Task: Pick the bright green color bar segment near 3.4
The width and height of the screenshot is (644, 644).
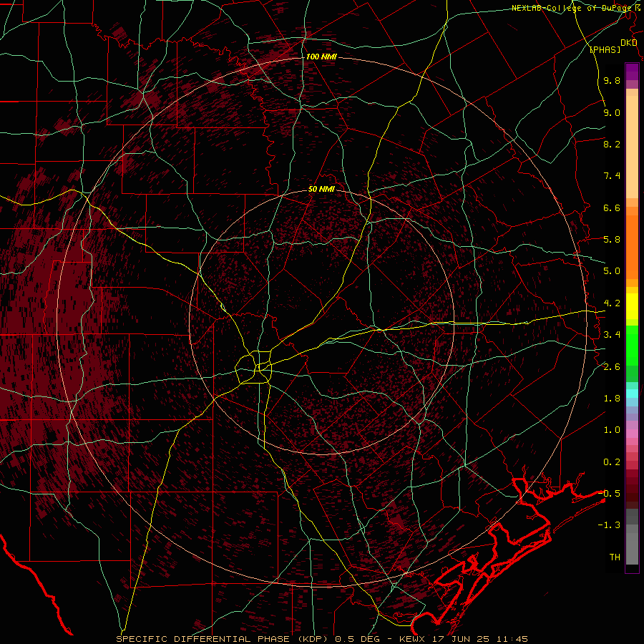Action: pyautogui.click(x=632, y=345)
